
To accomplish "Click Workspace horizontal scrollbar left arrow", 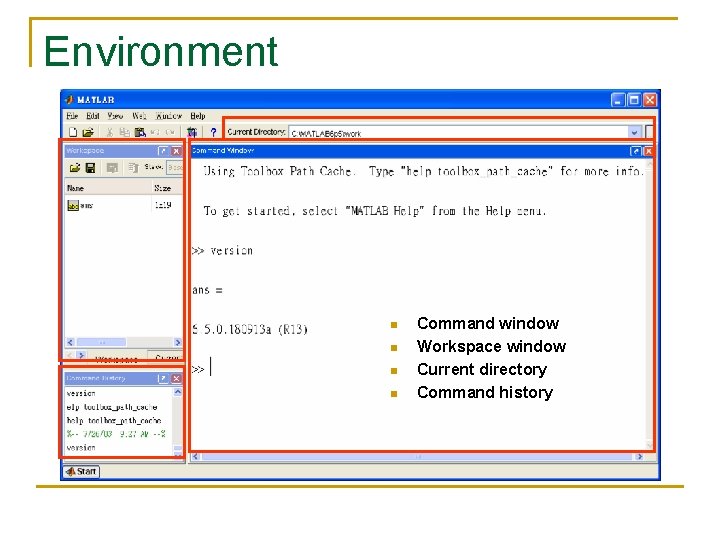I will [x=70, y=342].
